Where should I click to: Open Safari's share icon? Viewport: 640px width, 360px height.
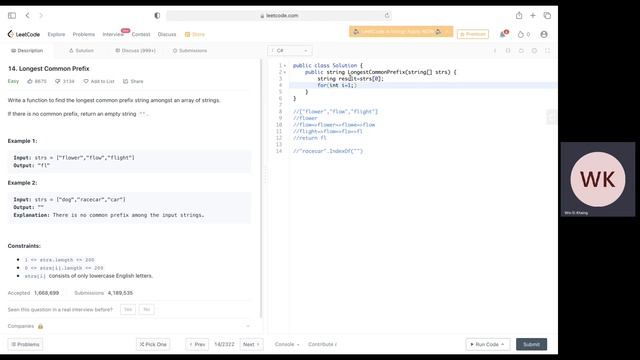pyautogui.click(x=519, y=16)
